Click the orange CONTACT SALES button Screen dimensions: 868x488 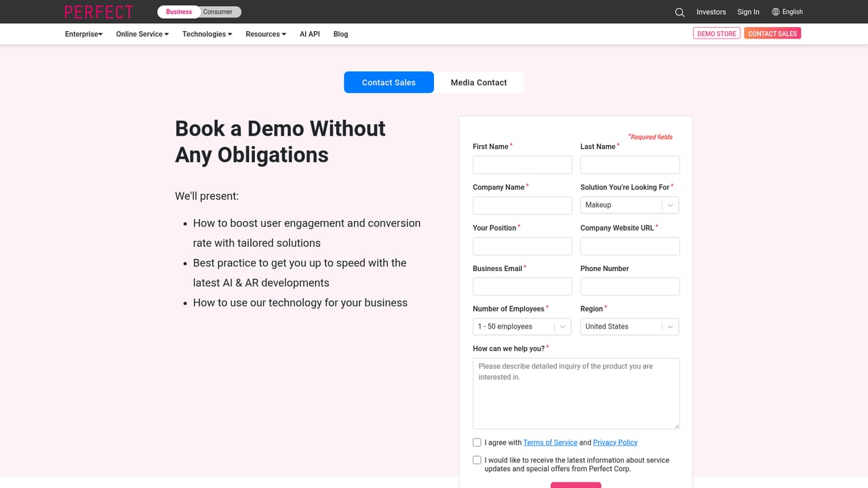tap(772, 33)
